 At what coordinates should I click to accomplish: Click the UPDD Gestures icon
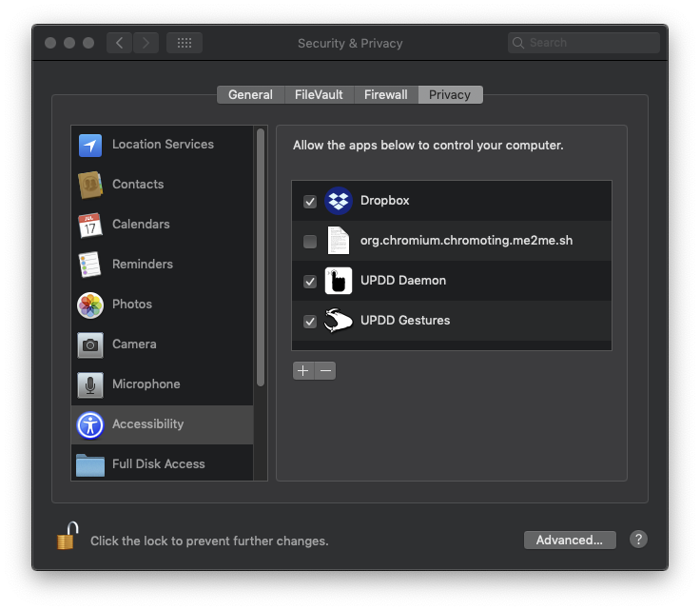click(x=338, y=321)
